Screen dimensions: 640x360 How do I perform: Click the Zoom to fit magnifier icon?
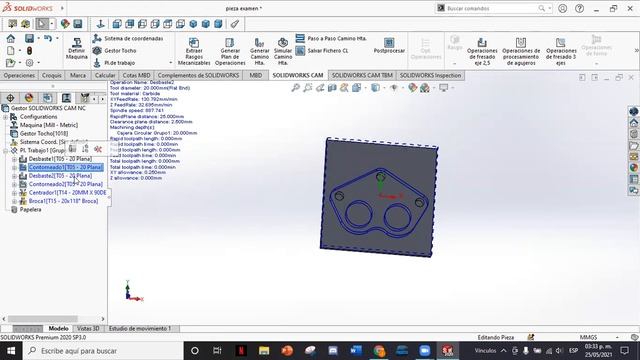(296, 88)
